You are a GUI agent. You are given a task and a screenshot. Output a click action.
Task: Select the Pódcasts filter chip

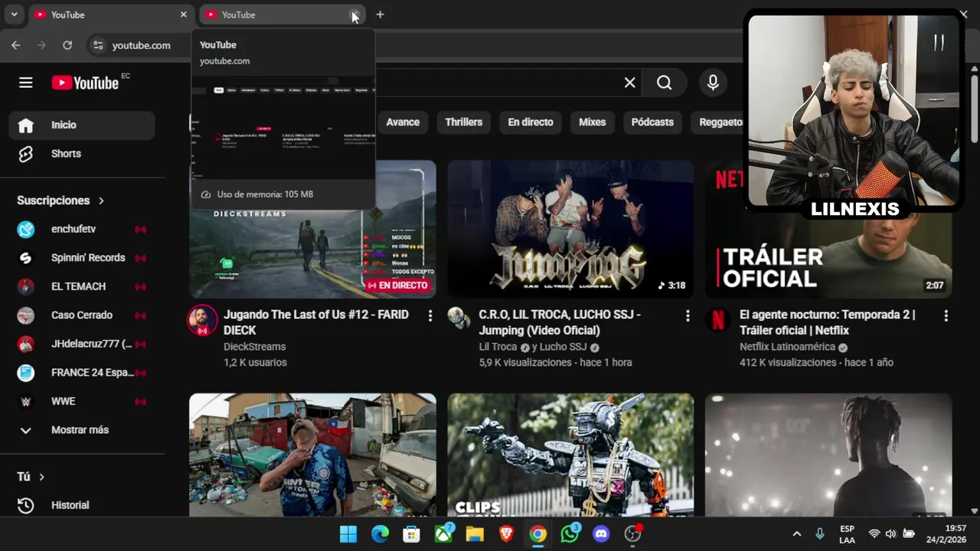tap(652, 122)
